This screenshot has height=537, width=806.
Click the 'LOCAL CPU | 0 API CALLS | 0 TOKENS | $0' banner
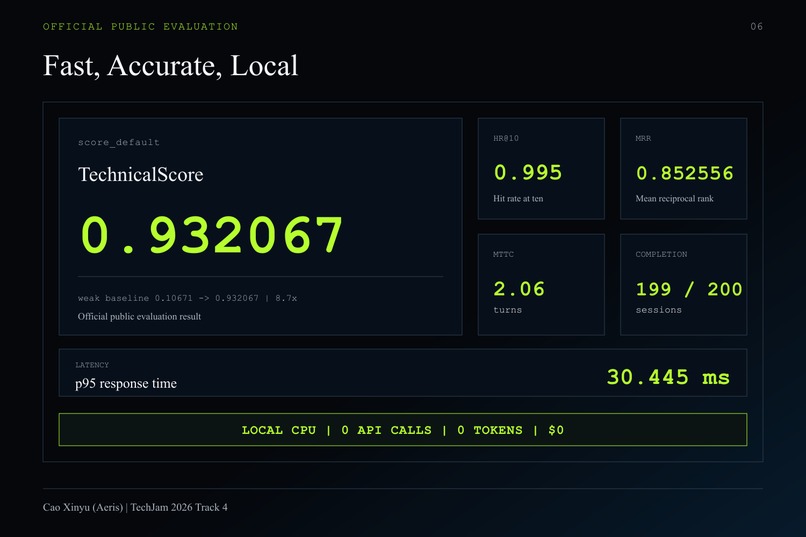tap(403, 430)
